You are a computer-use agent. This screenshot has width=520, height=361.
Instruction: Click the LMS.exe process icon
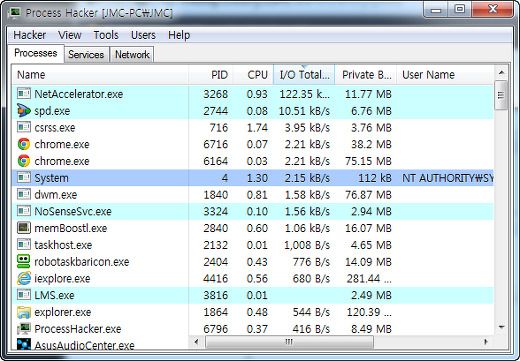24,295
